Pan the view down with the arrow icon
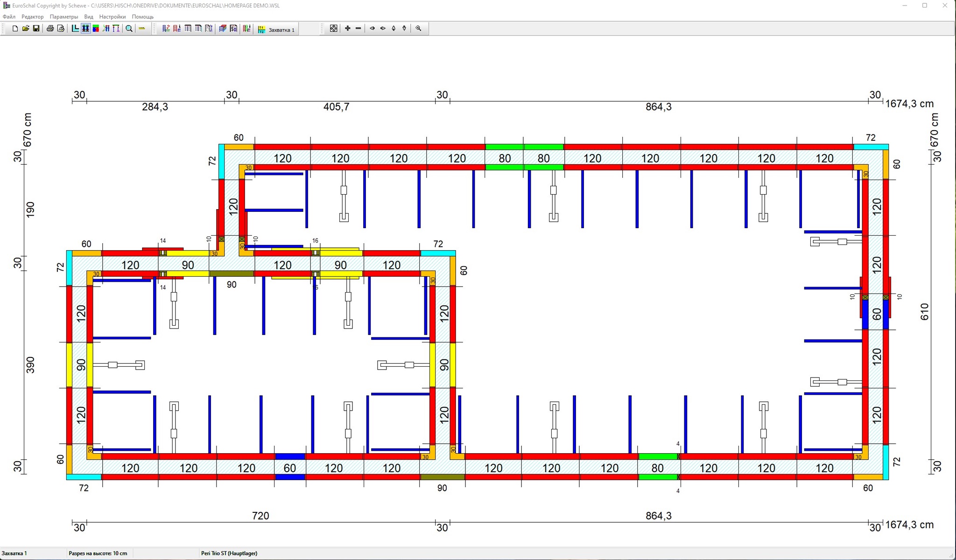The width and height of the screenshot is (956, 560). click(404, 28)
